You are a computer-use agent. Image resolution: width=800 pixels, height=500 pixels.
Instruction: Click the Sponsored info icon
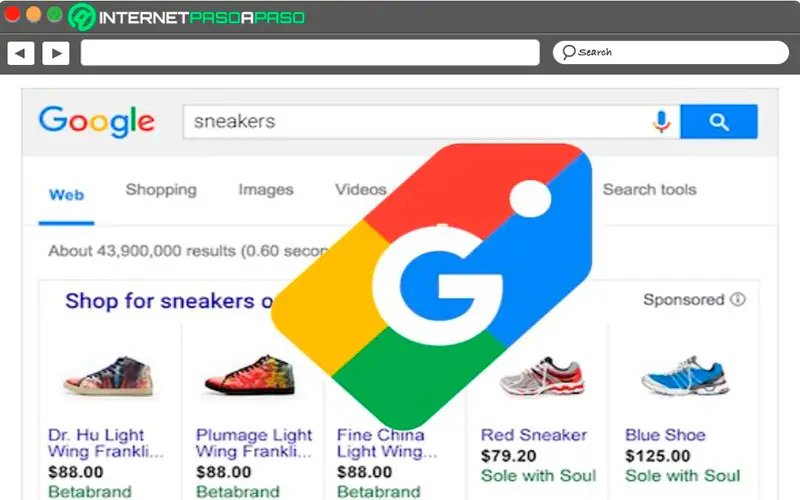point(738,300)
